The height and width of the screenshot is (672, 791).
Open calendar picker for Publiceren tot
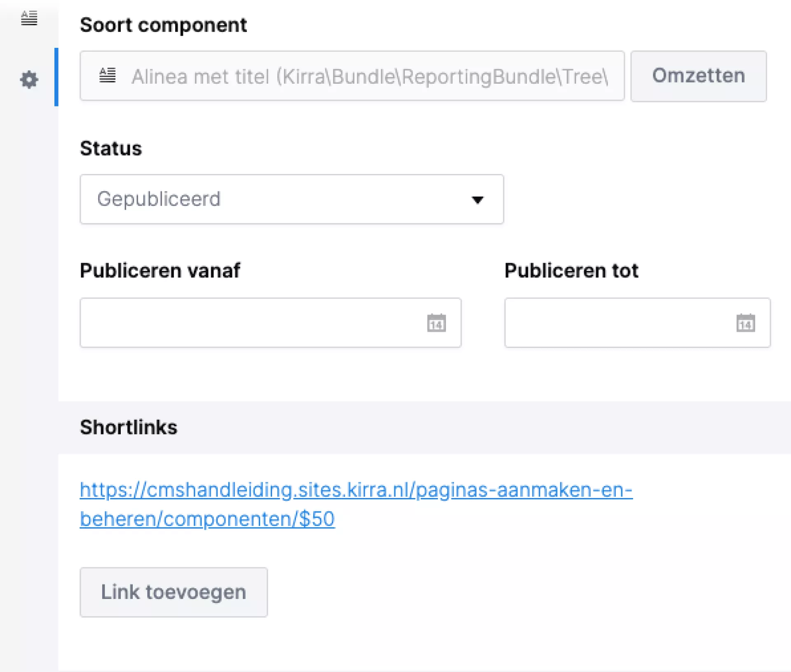[x=745, y=323]
